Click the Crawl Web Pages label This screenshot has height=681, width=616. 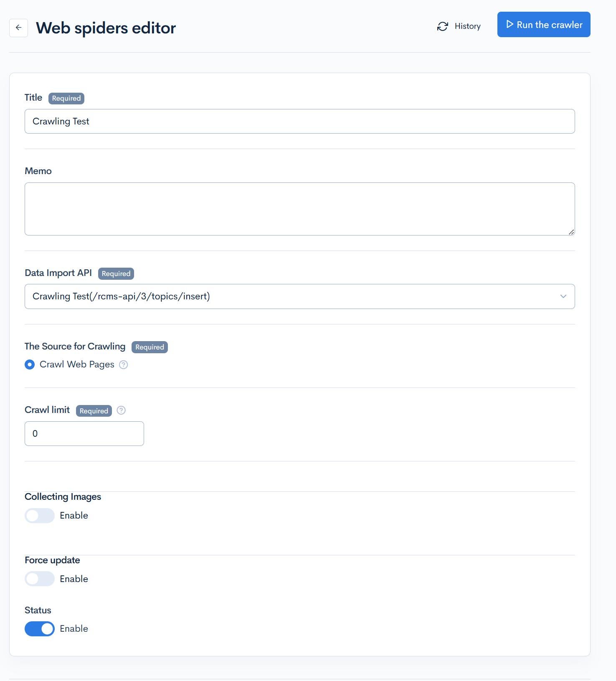77,365
